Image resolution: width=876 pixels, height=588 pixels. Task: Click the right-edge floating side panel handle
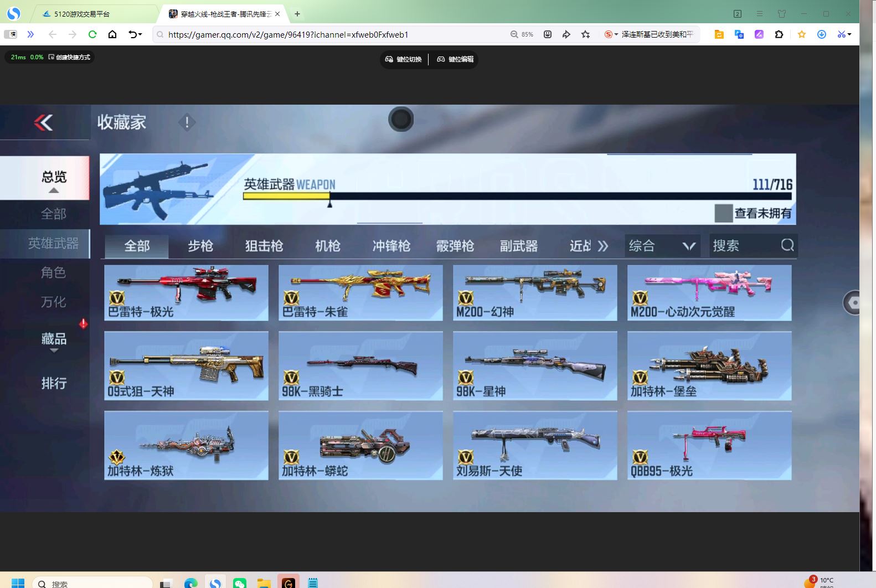tap(852, 303)
